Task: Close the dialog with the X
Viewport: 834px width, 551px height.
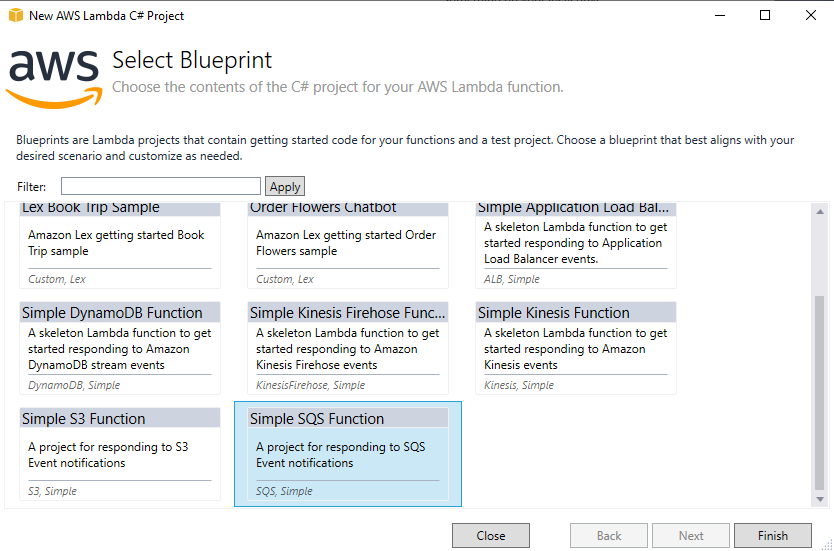Action: pos(811,15)
